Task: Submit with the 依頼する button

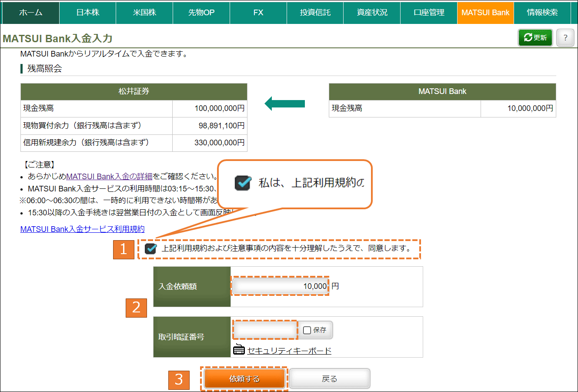Action: coord(244,379)
